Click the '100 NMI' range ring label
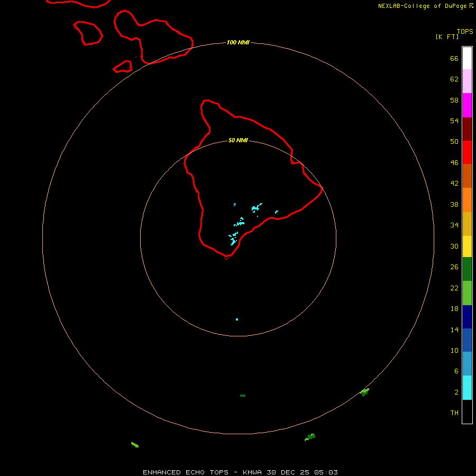 [238, 42]
